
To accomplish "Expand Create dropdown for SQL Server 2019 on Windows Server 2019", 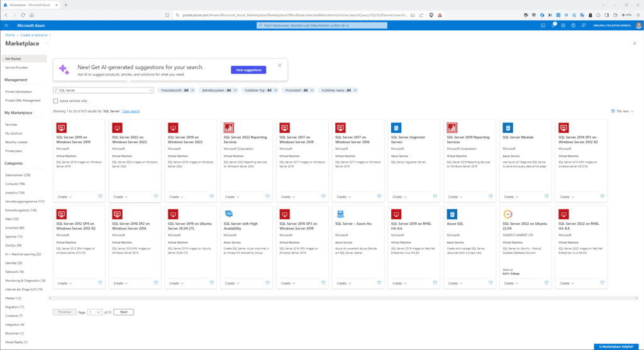I will point(65,197).
